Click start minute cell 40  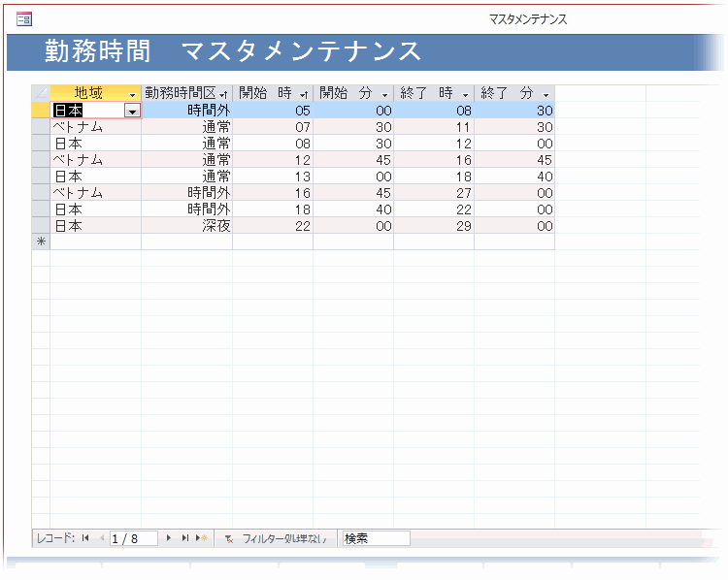353,209
